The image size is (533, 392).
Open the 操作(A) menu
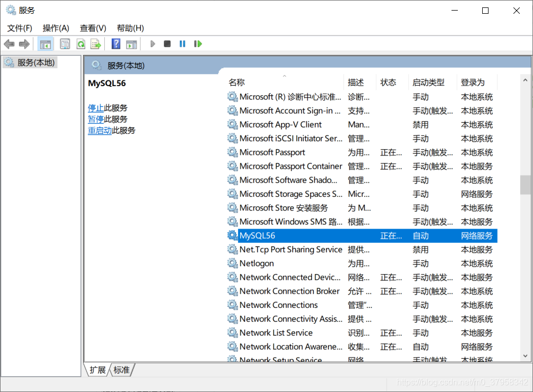[56, 28]
